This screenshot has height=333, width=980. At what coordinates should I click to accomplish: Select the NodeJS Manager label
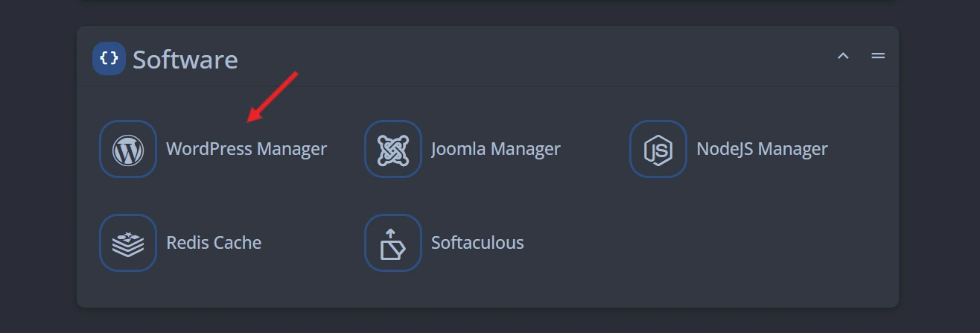click(x=762, y=149)
